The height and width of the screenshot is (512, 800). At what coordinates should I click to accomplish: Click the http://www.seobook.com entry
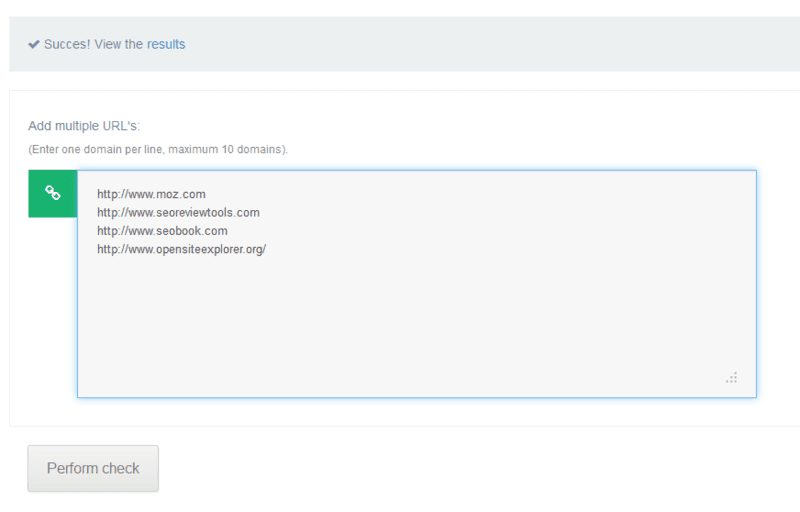(x=161, y=231)
